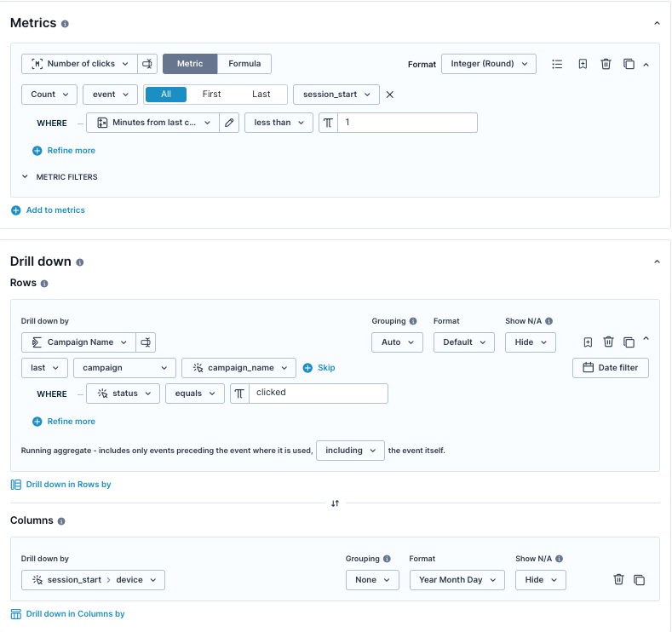Click the list icon beside the Format dropdown
This screenshot has height=632, width=672.
[x=557, y=64]
